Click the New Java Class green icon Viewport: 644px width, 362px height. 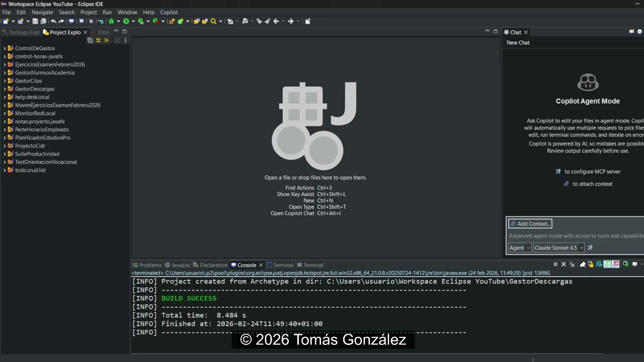pos(180,21)
